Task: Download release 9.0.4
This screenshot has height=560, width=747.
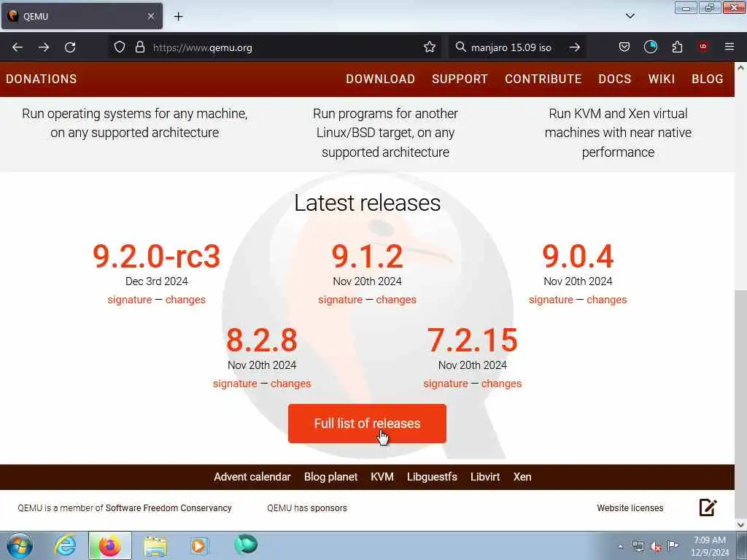Action: [x=578, y=256]
